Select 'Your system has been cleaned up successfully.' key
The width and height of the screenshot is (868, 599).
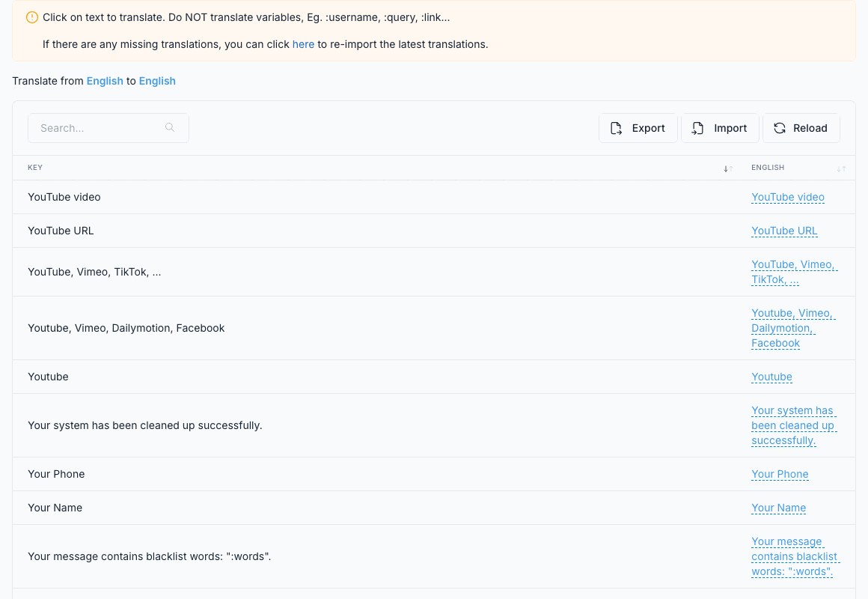point(145,425)
